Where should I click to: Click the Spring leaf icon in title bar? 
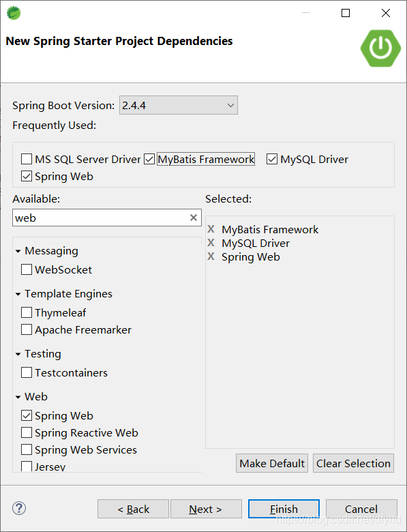tap(14, 13)
